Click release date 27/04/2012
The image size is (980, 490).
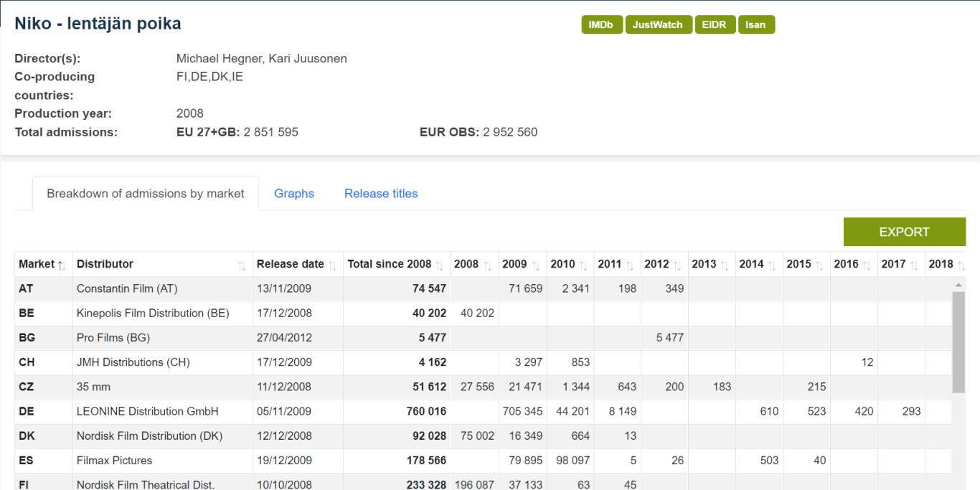284,337
